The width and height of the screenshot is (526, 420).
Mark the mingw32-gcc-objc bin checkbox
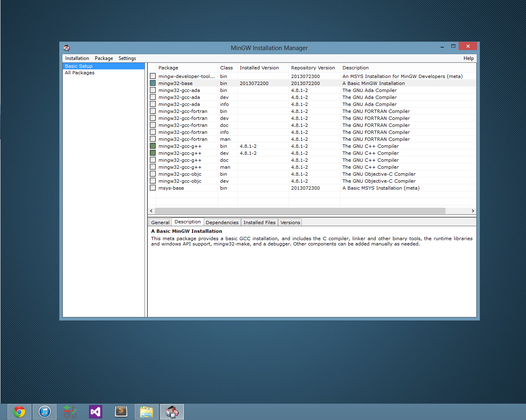[153, 174]
